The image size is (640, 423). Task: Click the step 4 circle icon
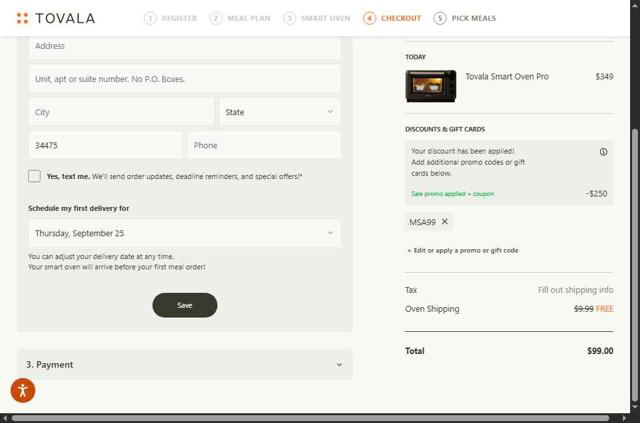click(369, 18)
